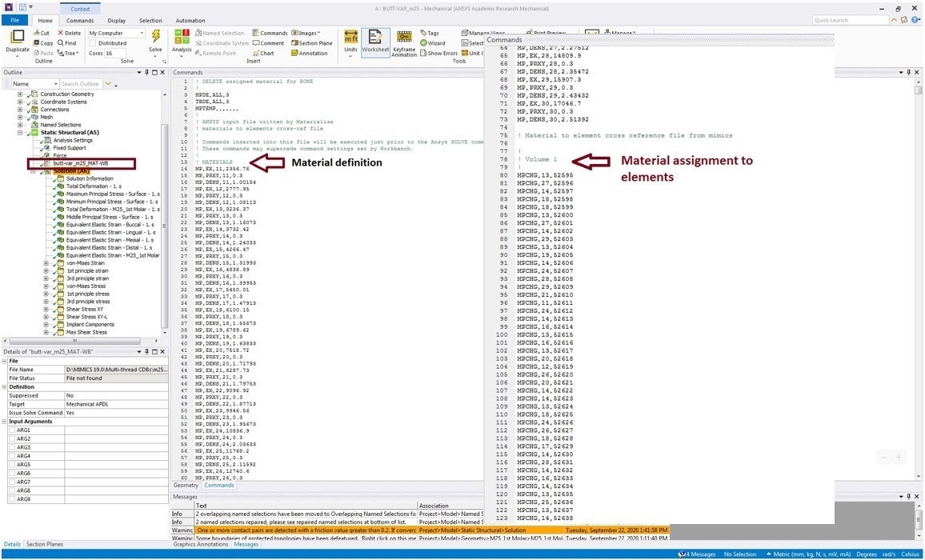
Task: Select the Mesh item in outline
Action: [46, 117]
